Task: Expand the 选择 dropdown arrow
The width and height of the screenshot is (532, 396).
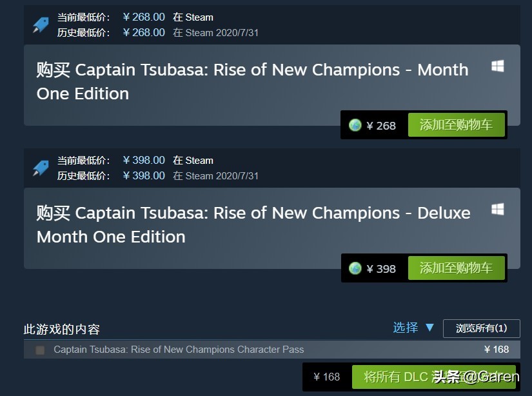Action: [x=430, y=328]
